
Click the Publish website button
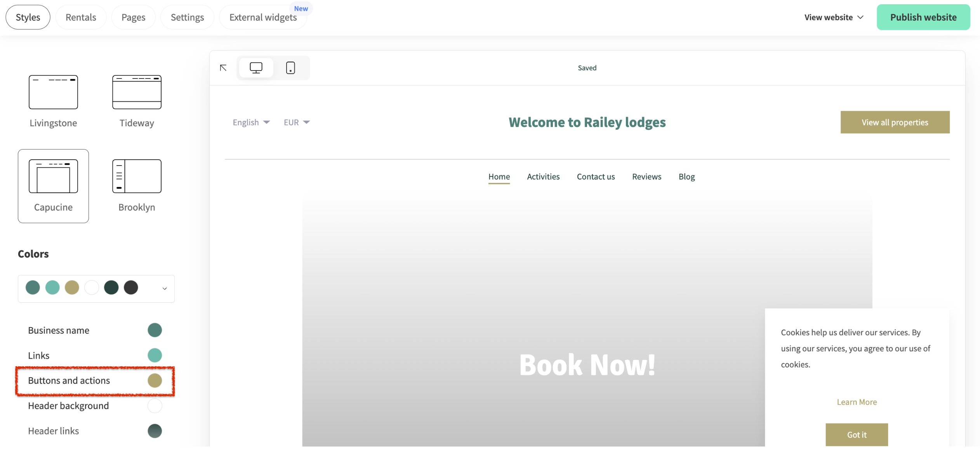pos(923,17)
